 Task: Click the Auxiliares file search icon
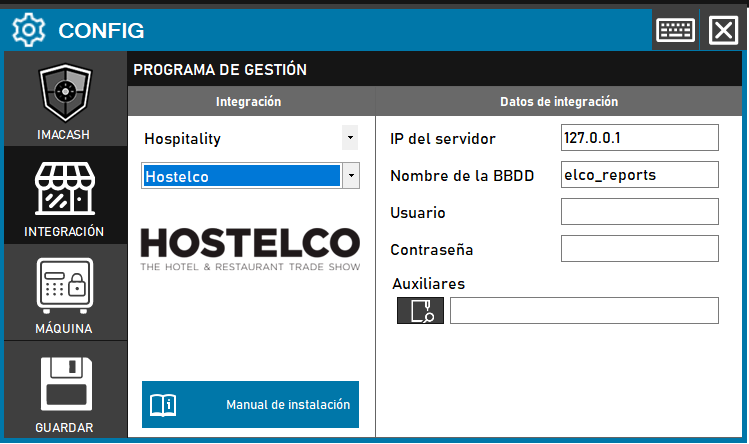tap(420, 311)
